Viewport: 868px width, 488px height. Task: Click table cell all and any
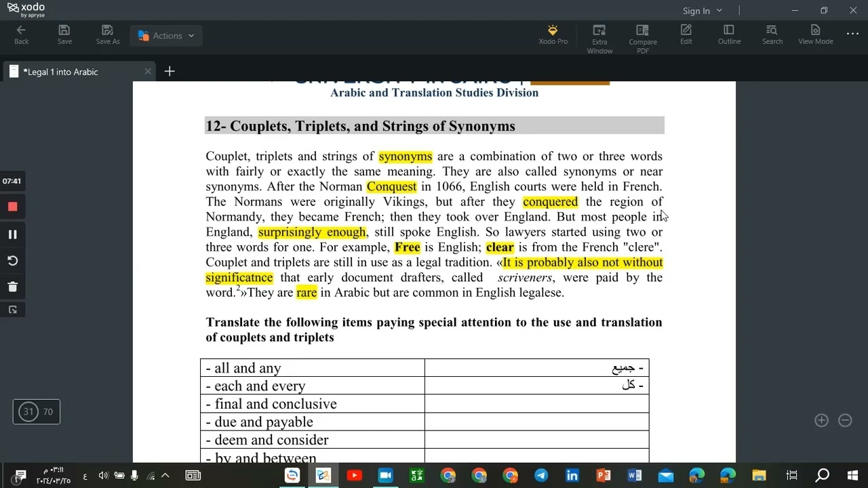point(313,368)
